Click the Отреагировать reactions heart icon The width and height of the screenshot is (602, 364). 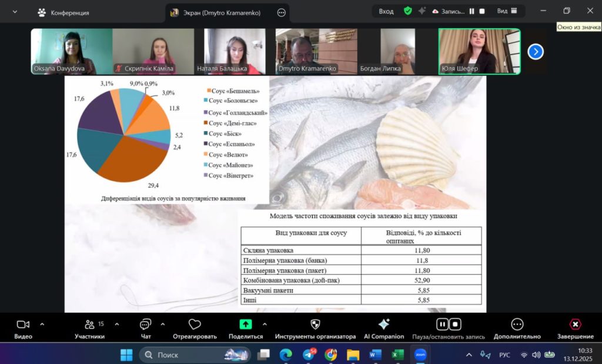(195, 328)
